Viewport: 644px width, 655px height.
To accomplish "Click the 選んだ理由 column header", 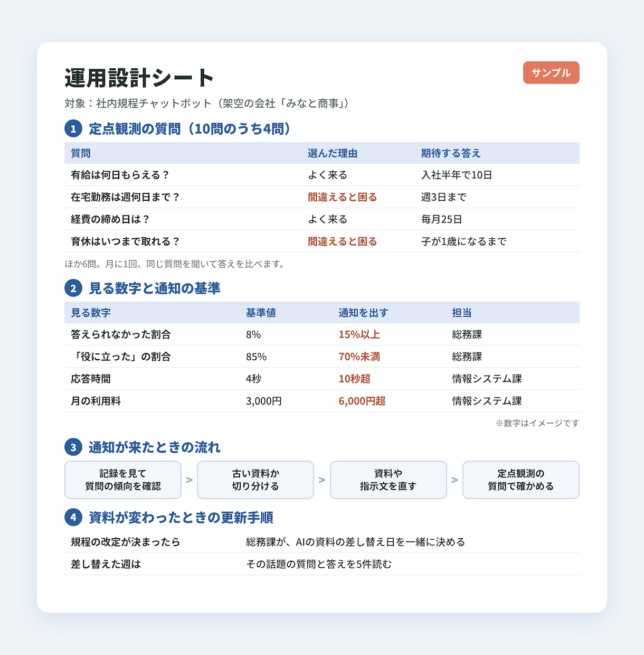I will point(333,153).
